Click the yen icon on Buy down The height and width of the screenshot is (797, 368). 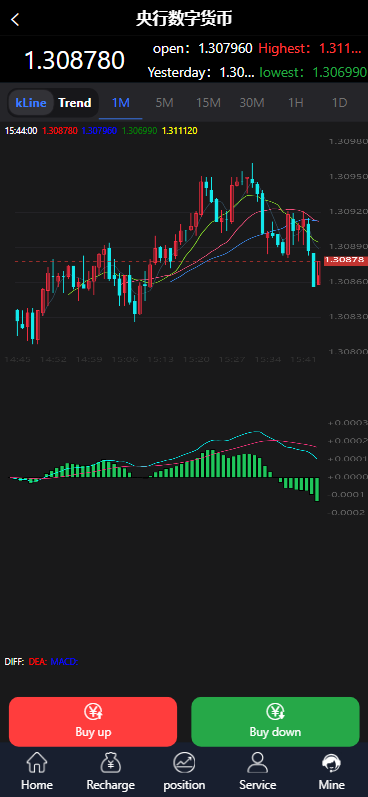[275, 712]
